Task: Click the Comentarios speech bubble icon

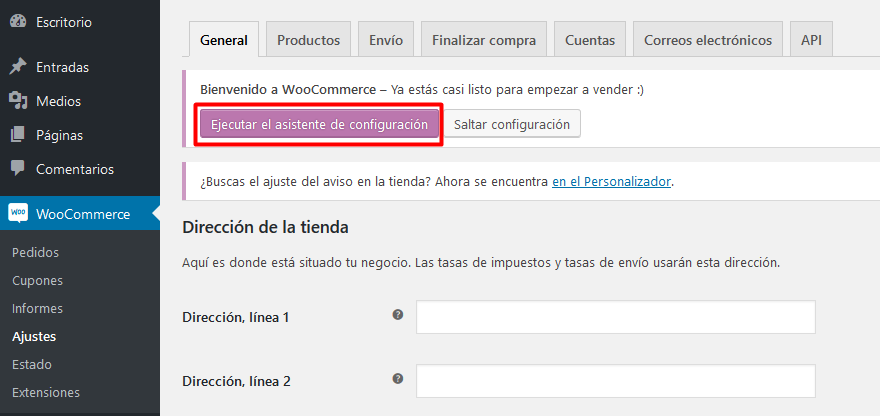Action: (18, 168)
